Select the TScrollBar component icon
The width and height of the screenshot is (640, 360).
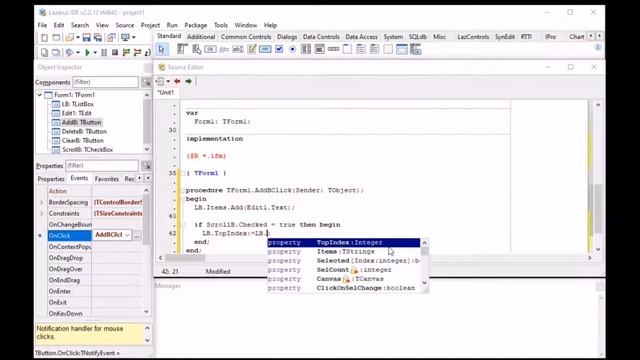pyautogui.click(x=333, y=49)
